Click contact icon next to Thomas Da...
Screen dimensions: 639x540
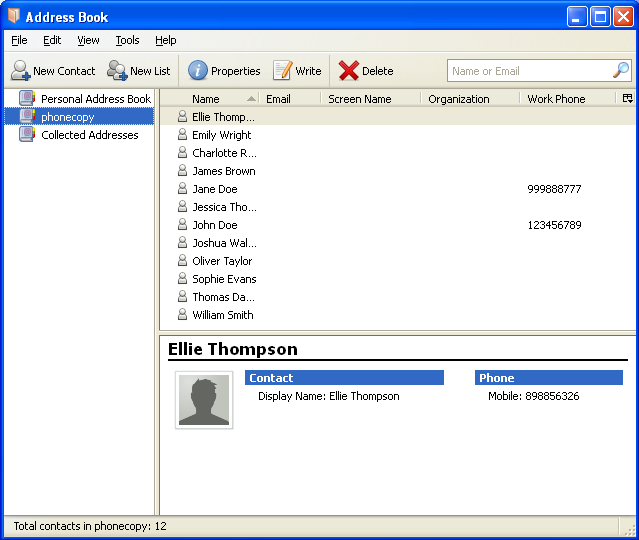tap(183, 296)
